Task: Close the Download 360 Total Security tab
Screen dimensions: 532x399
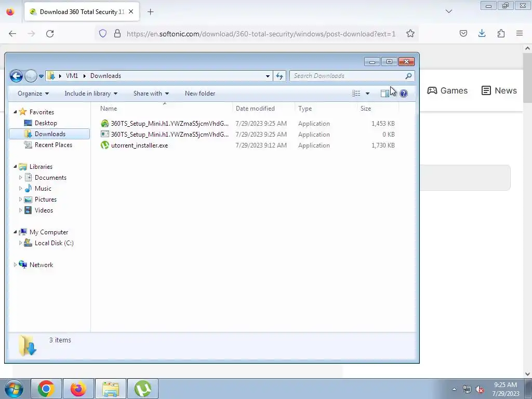Action: (x=131, y=11)
